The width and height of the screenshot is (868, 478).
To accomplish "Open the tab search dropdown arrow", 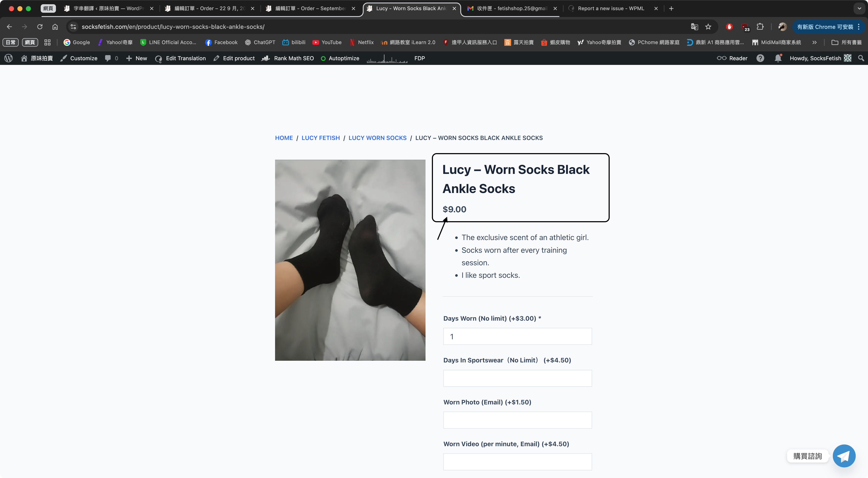I will coord(859,8).
